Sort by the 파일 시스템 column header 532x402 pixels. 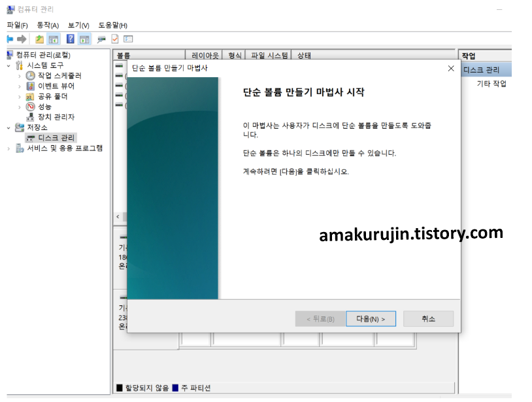(269, 56)
